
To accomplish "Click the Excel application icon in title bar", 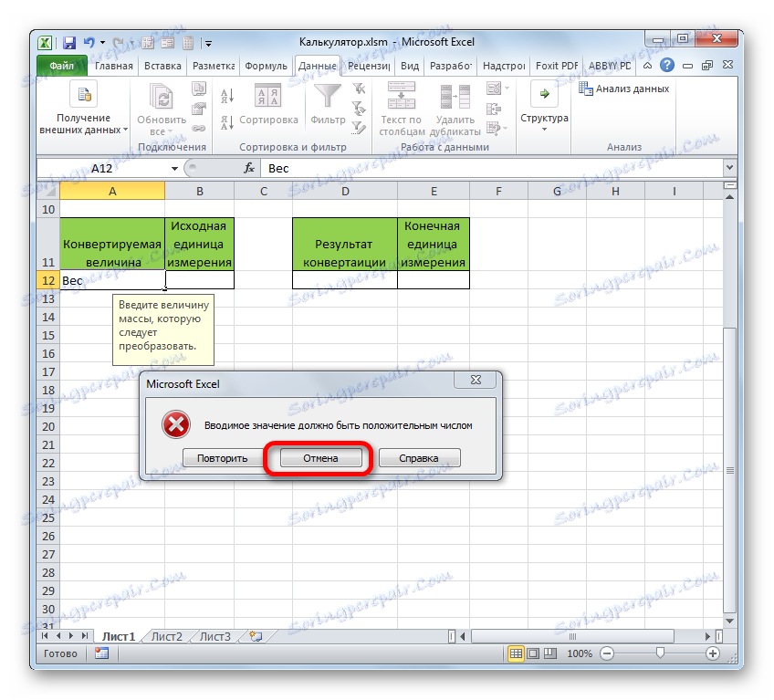I will coord(45,43).
